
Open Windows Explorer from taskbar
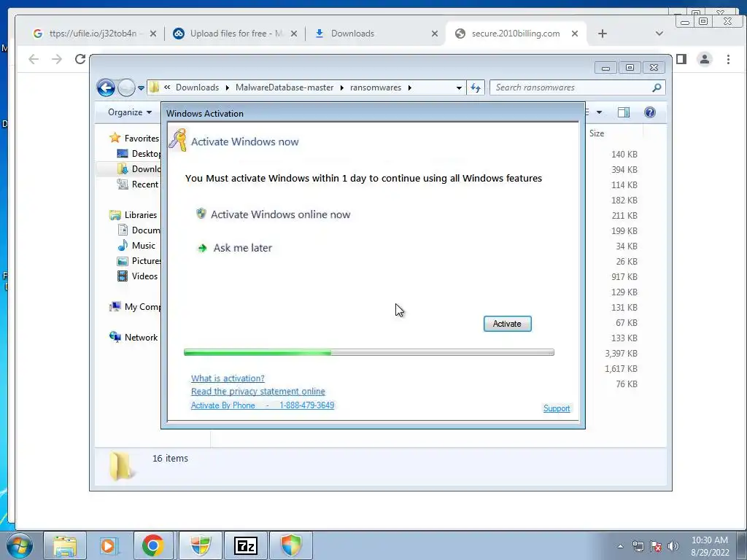pyautogui.click(x=65, y=545)
